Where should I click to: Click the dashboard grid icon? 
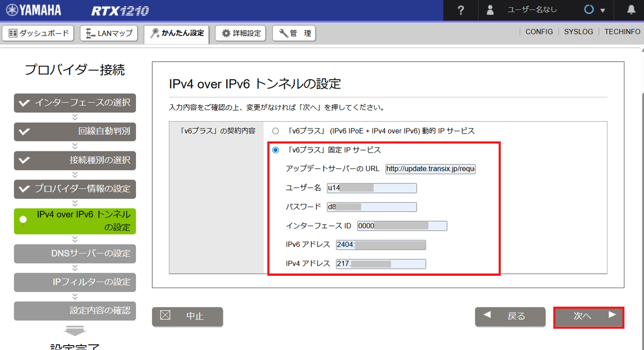13,33
